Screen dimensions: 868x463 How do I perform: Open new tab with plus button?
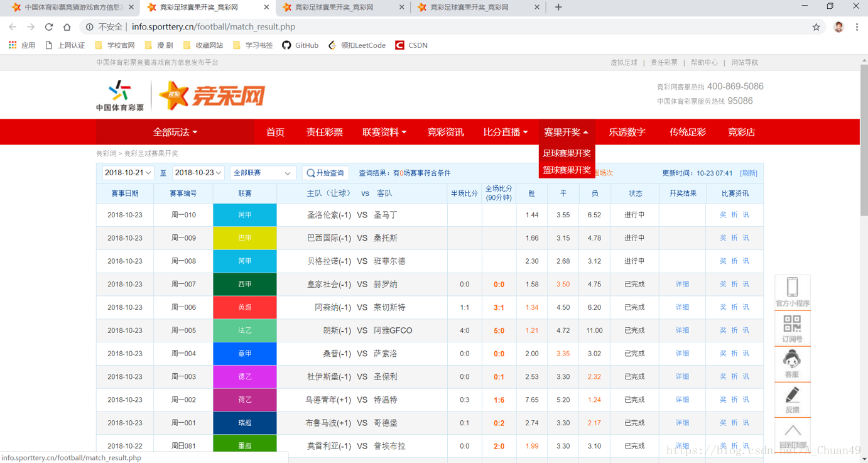pos(558,8)
